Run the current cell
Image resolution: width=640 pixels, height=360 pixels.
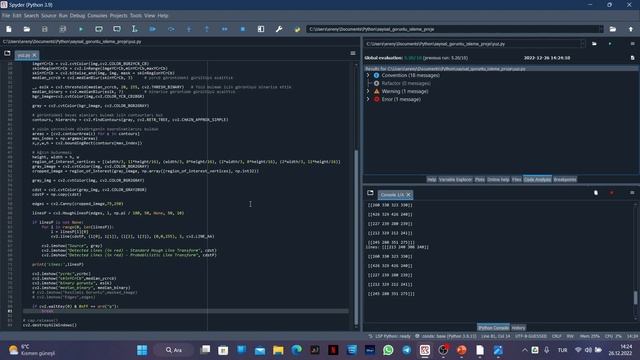99,29
